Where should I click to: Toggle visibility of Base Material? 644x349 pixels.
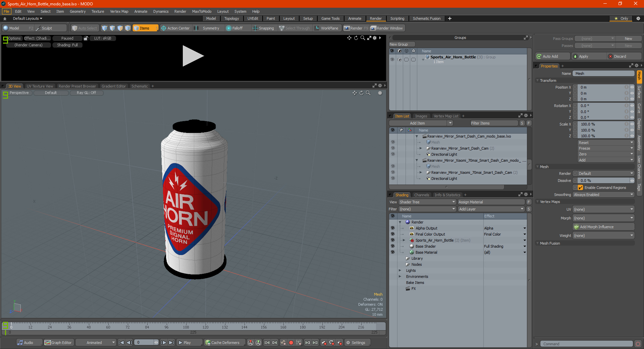pos(392,252)
